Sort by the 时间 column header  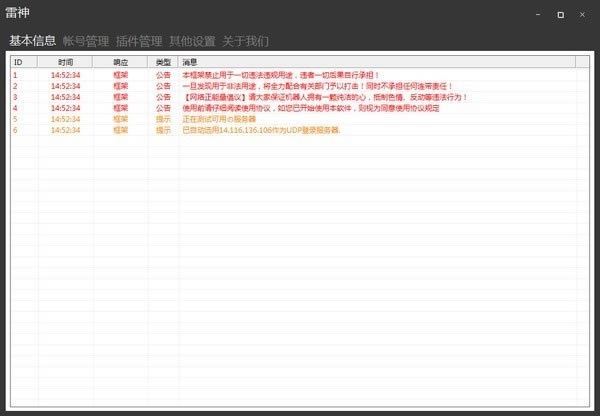65,62
